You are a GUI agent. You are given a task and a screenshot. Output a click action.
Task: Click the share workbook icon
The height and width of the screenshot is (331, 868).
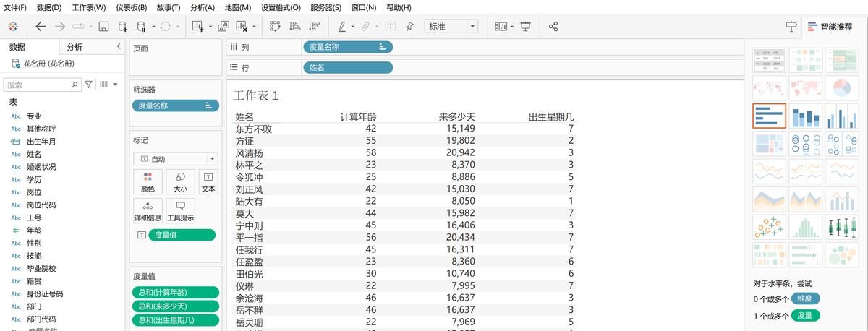pyautogui.click(x=553, y=27)
